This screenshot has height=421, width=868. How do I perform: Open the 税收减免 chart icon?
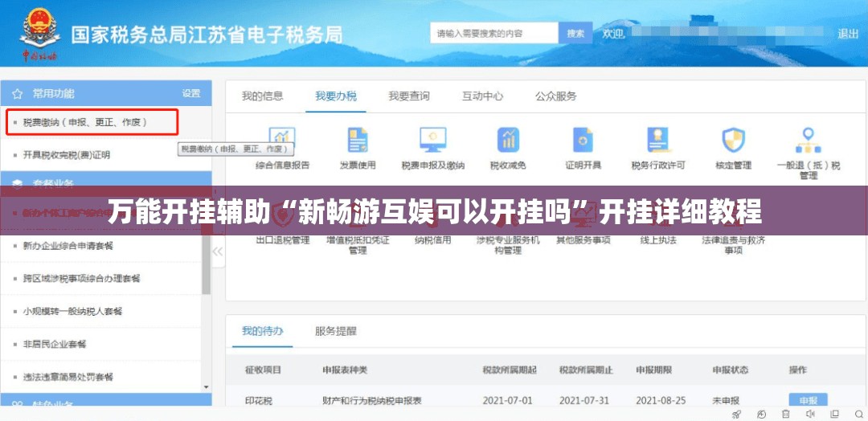(x=508, y=140)
